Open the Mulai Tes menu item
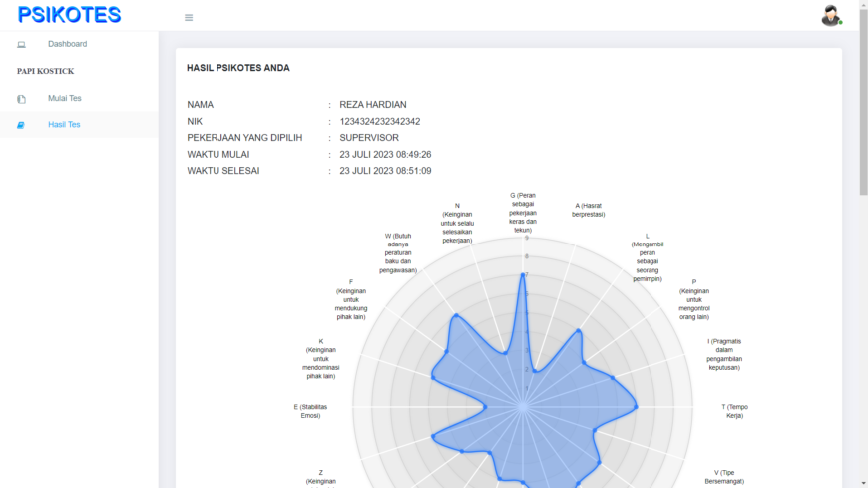 [64, 98]
